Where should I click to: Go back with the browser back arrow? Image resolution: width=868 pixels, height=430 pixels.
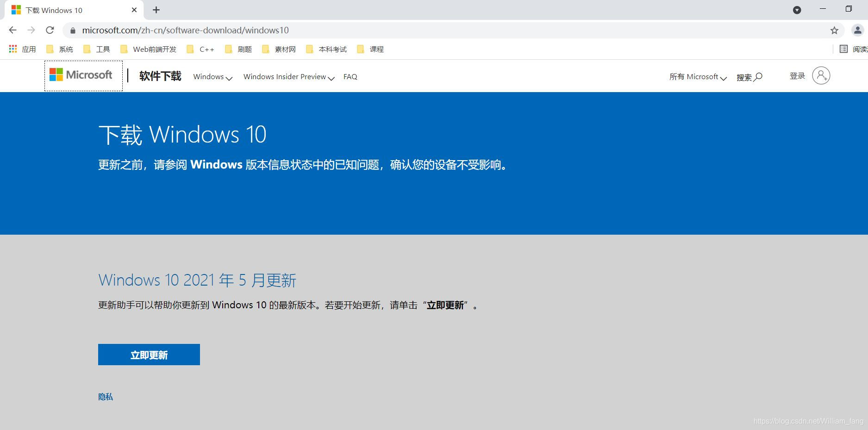click(12, 30)
